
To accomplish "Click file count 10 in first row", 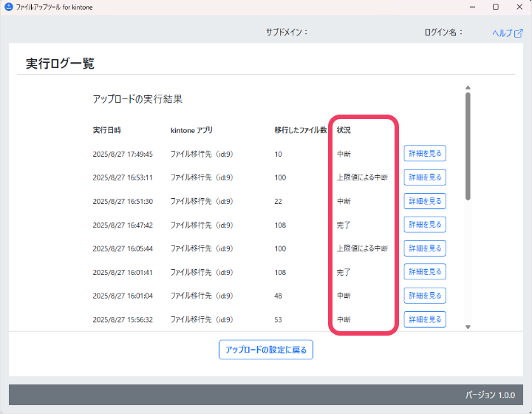I will point(279,155).
